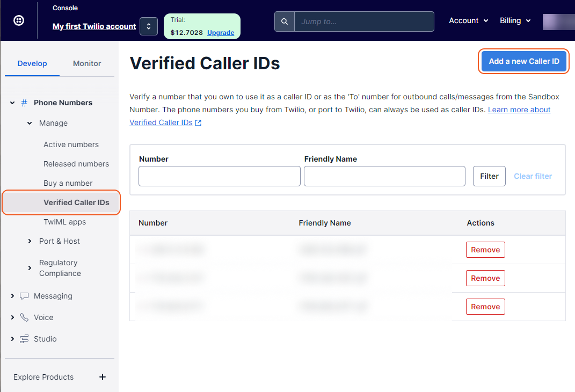Click the Phone Numbers hash icon
This screenshot has height=392, width=575.
24,103
